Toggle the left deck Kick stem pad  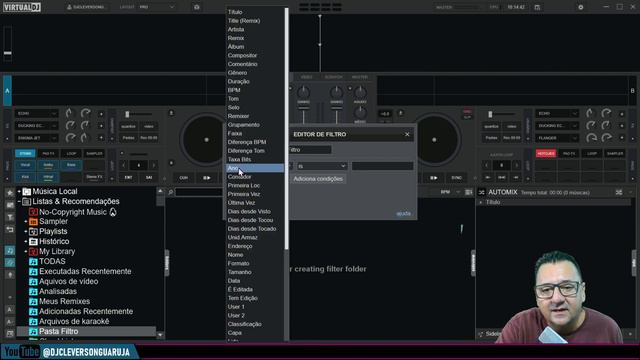(x=25, y=177)
